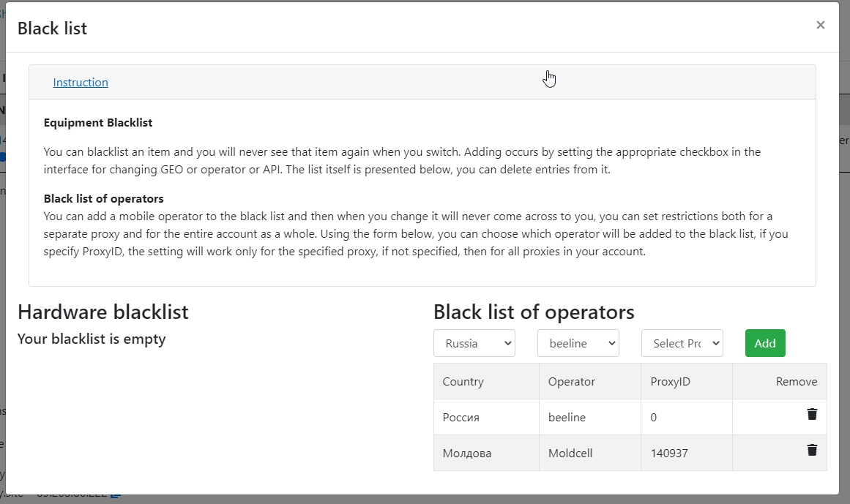The width and height of the screenshot is (850, 504).
Task: Collapse the Instruction help section
Action: click(81, 82)
